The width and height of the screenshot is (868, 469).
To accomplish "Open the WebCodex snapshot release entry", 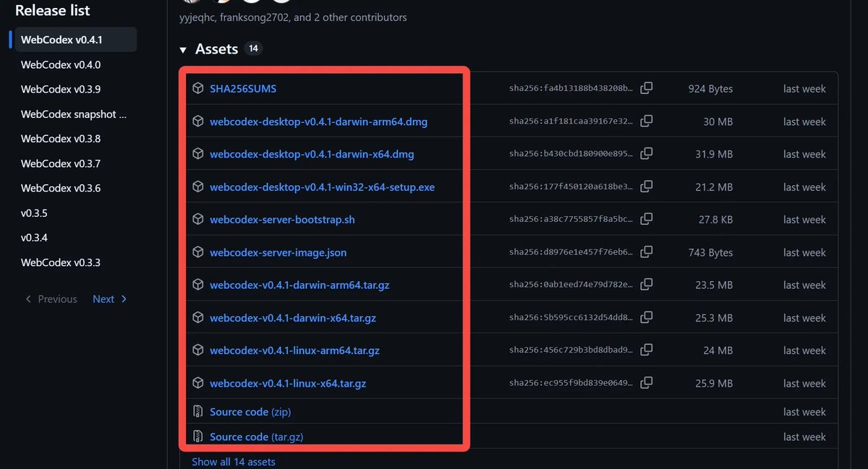I will click(x=74, y=114).
